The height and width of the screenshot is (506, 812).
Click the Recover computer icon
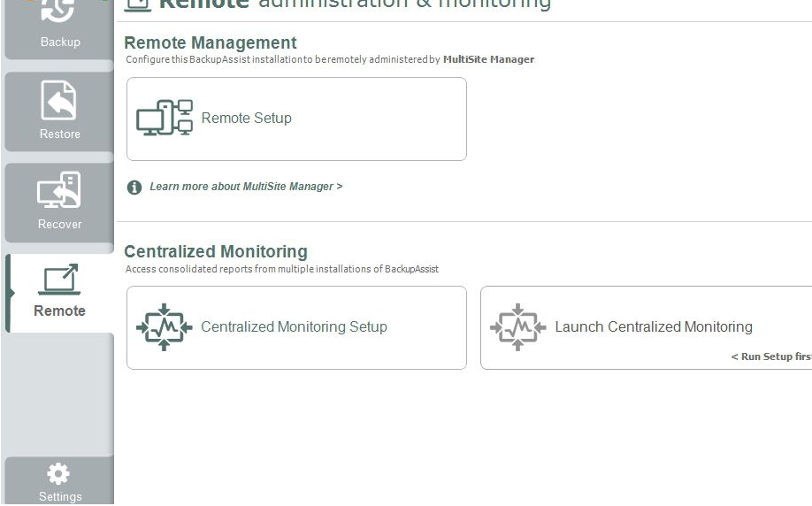click(59, 191)
